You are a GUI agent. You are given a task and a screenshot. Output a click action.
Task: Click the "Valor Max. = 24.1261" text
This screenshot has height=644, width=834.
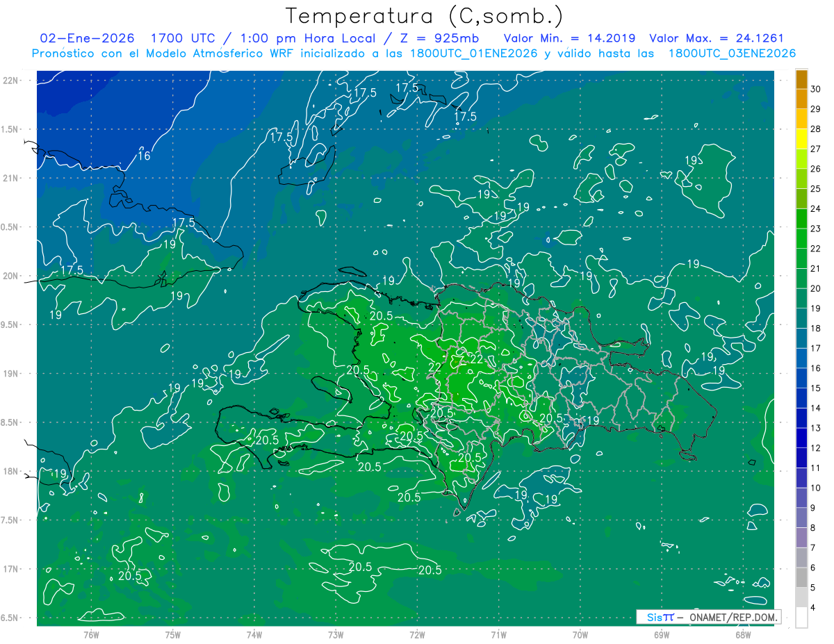[x=716, y=38]
